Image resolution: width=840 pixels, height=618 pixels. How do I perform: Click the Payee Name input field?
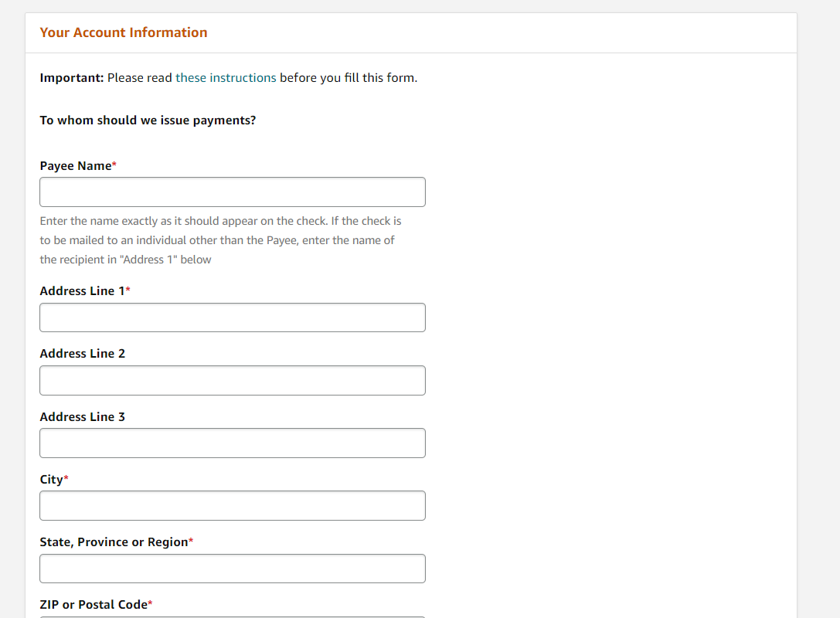[232, 192]
